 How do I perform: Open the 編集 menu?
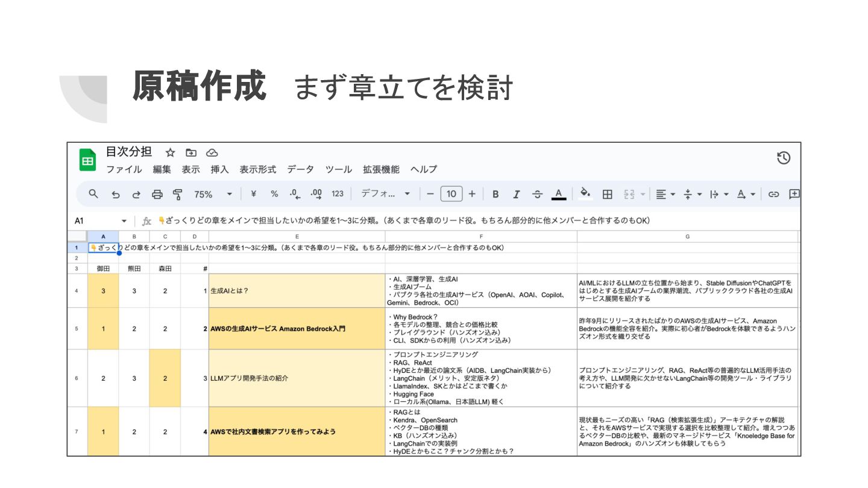click(162, 170)
